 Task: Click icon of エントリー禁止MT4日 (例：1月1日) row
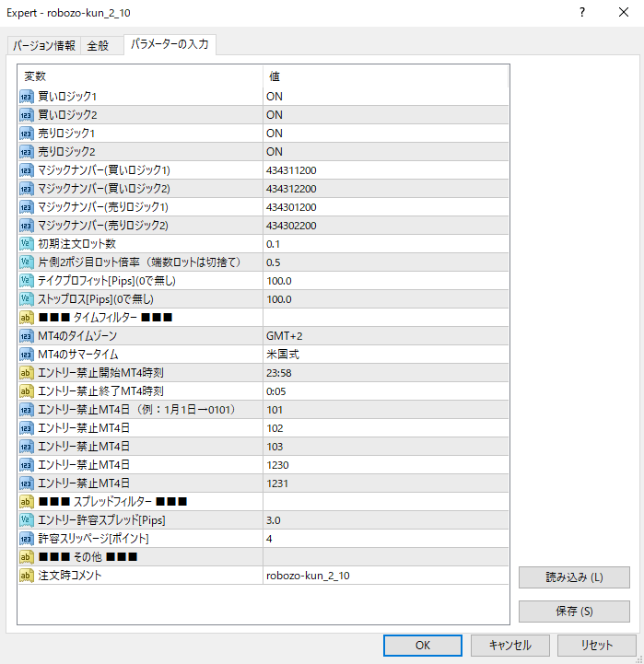(x=27, y=410)
